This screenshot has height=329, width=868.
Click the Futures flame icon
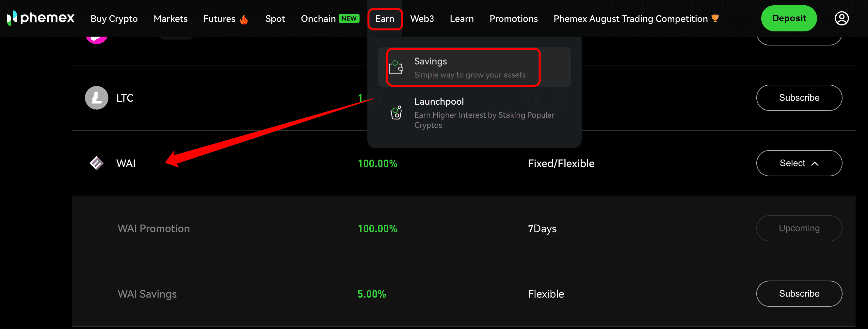pos(244,19)
